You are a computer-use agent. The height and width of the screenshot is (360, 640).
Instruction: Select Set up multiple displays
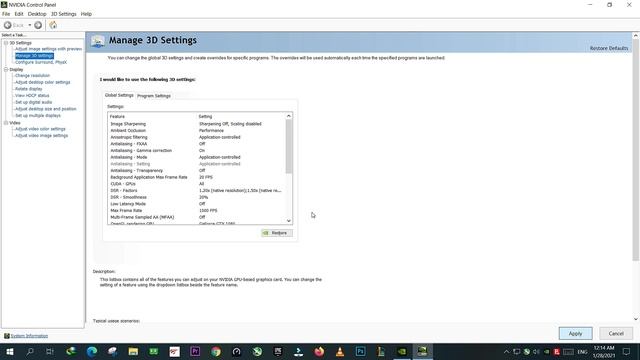38,116
